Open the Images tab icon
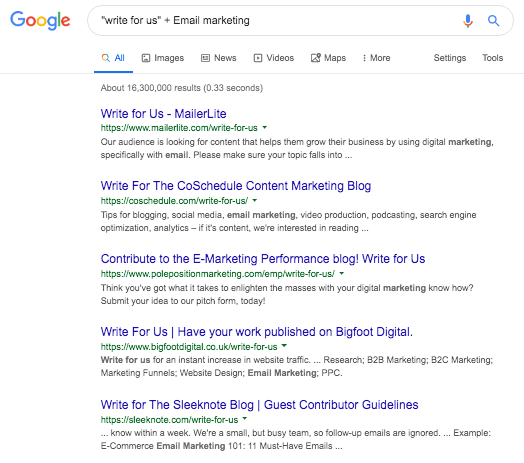The width and height of the screenshot is (524, 463). [x=146, y=58]
